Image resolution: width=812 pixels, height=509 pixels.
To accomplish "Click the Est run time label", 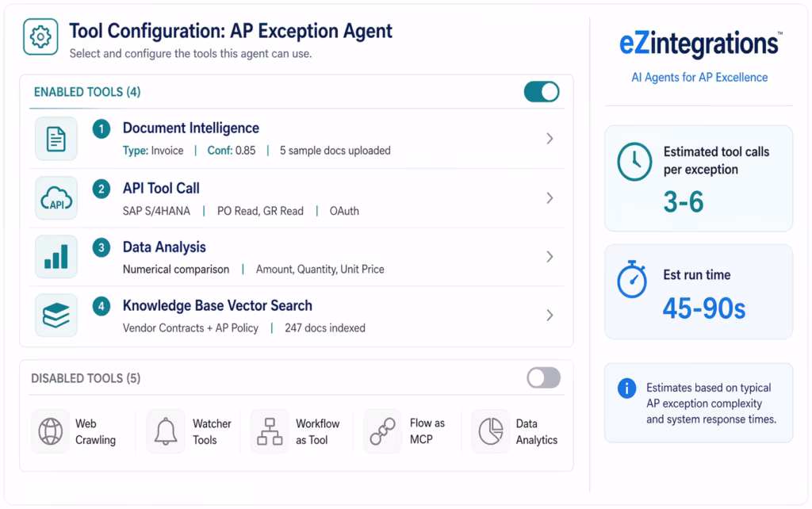I will click(697, 275).
